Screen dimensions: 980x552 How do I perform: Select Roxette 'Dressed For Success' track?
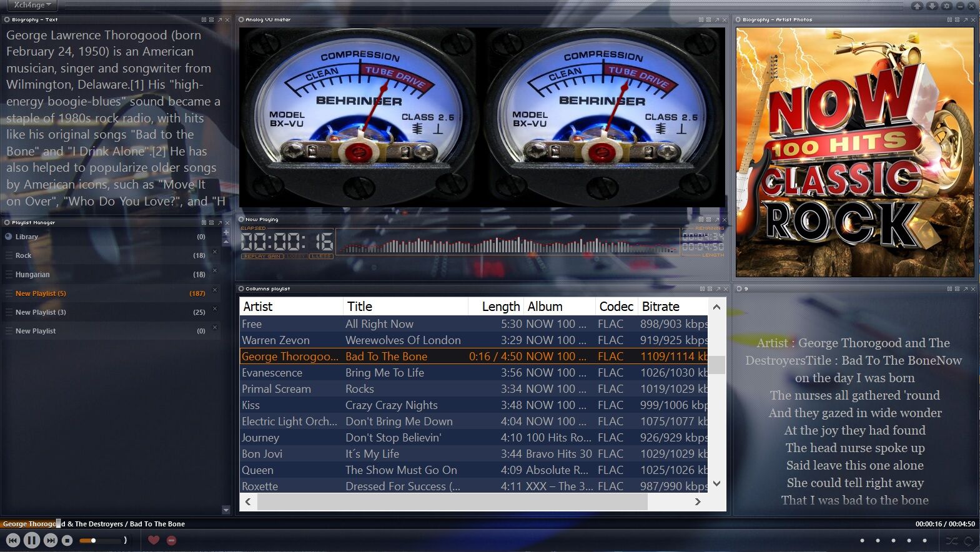click(474, 486)
